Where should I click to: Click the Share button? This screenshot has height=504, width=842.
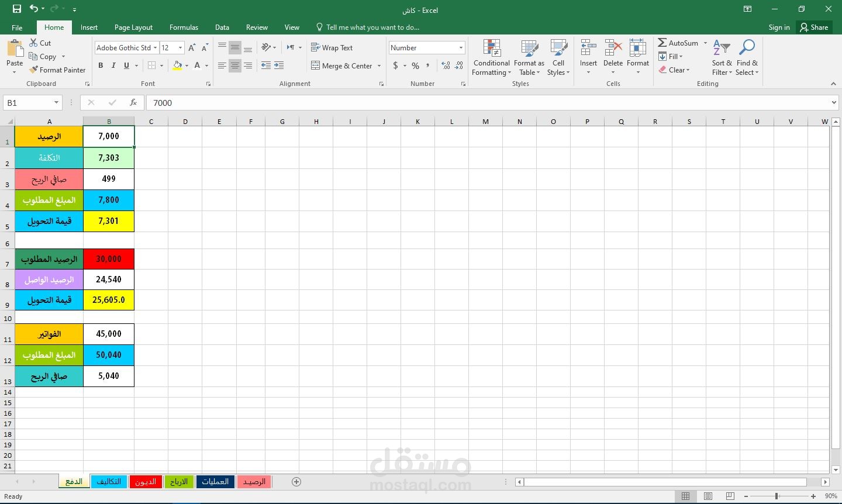pyautogui.click(x=814, y=27)
